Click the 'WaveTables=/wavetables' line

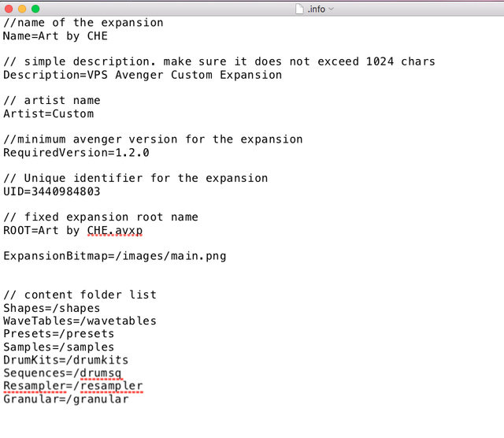(80, 321)
